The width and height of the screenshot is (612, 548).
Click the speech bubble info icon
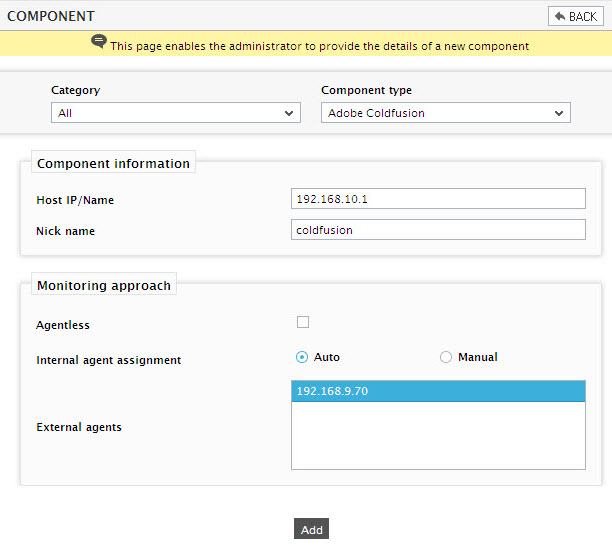(99, 41)
